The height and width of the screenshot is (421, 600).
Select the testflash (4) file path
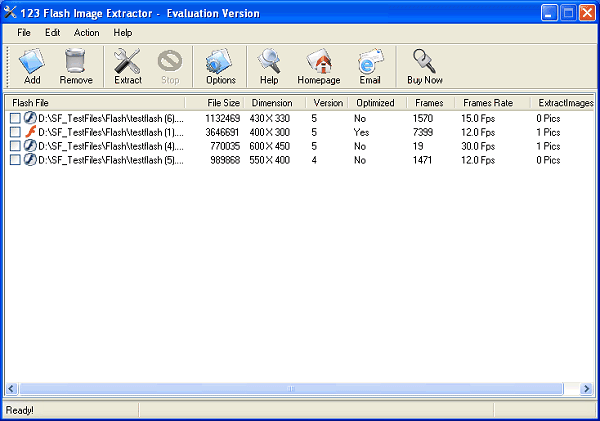point(111,146)
